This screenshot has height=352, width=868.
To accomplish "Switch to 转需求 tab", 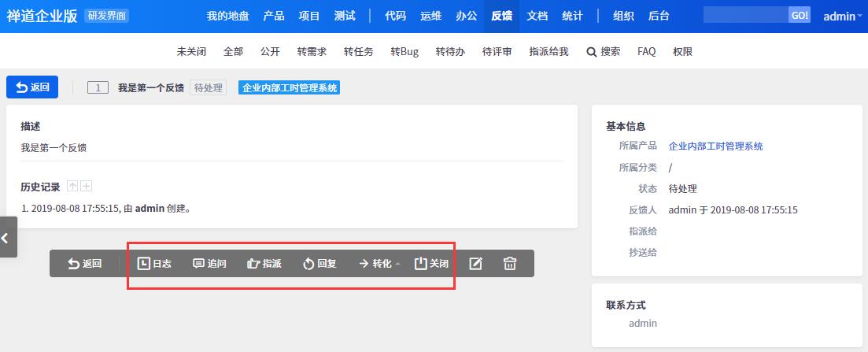I will tap(312, 51).
